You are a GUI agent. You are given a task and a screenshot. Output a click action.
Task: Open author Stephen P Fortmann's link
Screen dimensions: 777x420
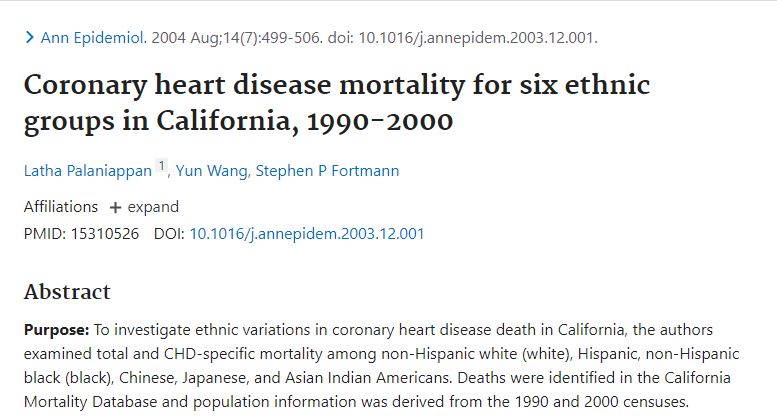coord(327,171)
